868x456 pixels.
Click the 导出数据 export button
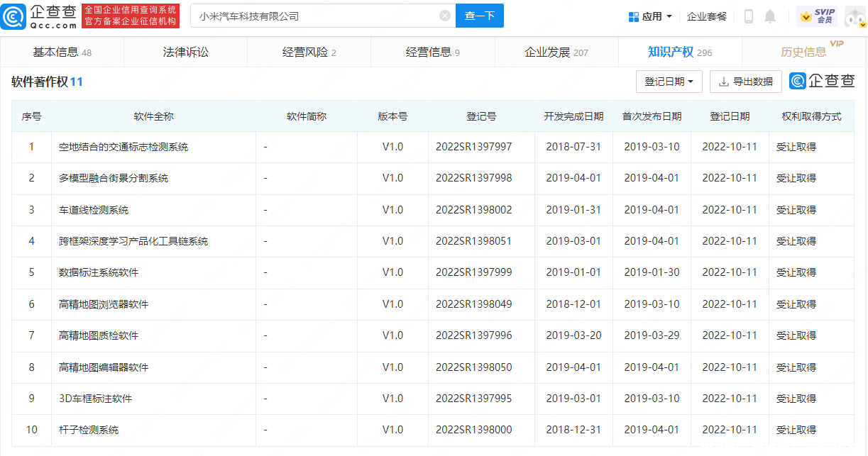point(746,82)
